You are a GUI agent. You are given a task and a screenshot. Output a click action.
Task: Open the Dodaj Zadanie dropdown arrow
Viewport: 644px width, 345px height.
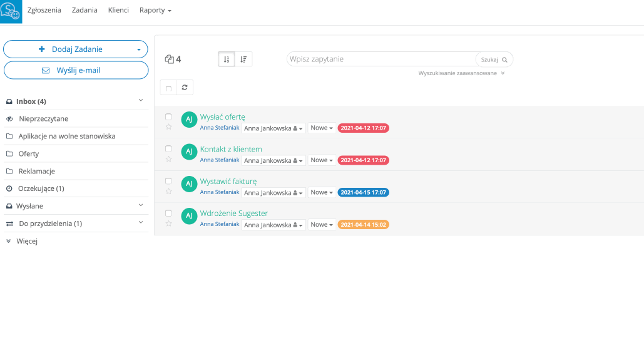click(139, 49)
